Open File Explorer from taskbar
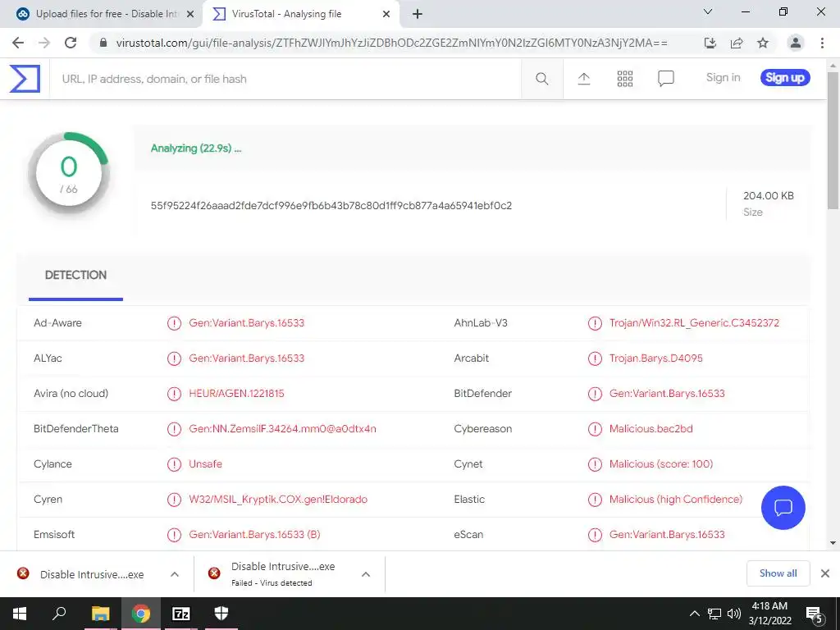The height and width of the screenshot is (630, 840). click(x=100, y=614)
